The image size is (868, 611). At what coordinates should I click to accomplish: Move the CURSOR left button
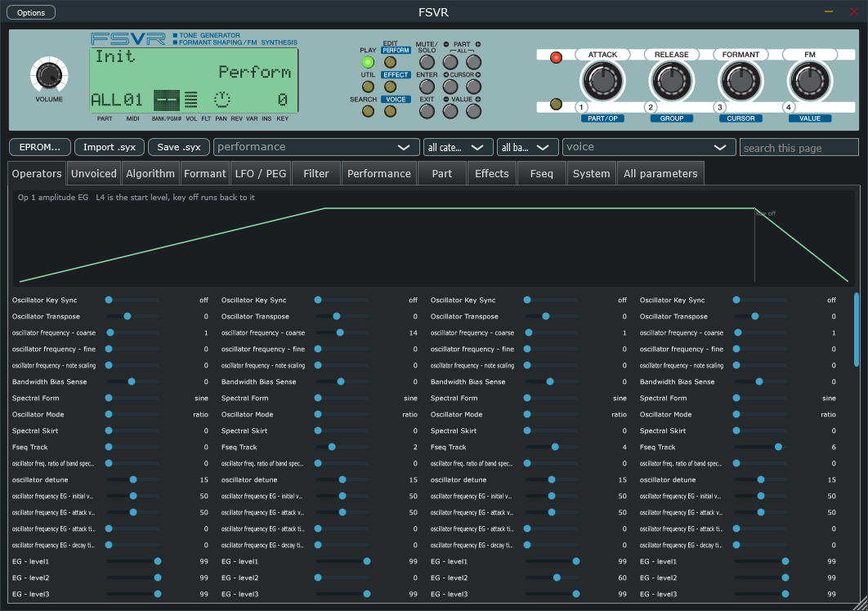tap(450, 87)
